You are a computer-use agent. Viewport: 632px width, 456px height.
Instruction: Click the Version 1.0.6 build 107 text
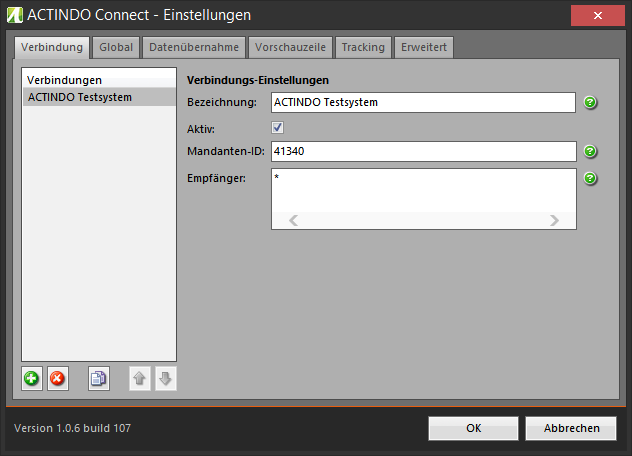(73, 428)
